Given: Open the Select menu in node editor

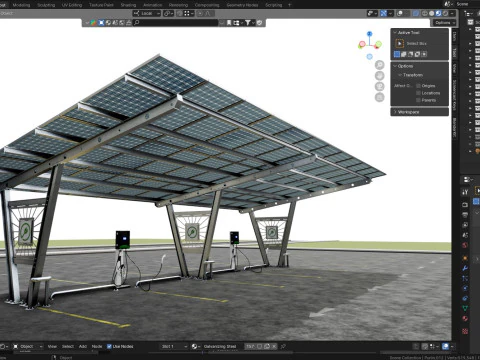Looking at the screenshot, I should pos(68,347).
